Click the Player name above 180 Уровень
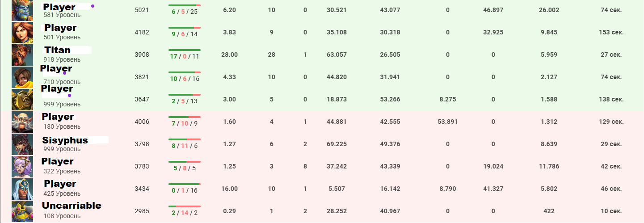Viewport: 644px width, 223px height. coord(58,117)
